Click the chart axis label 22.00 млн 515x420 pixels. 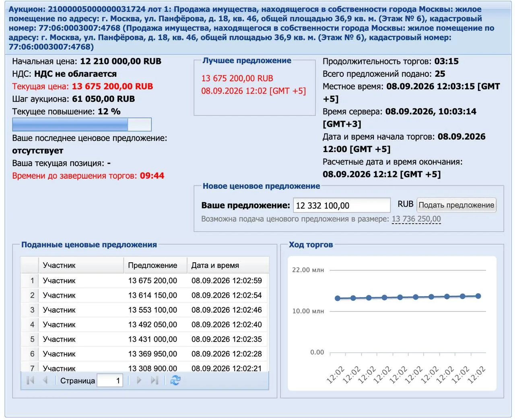(x=308, y=270)
